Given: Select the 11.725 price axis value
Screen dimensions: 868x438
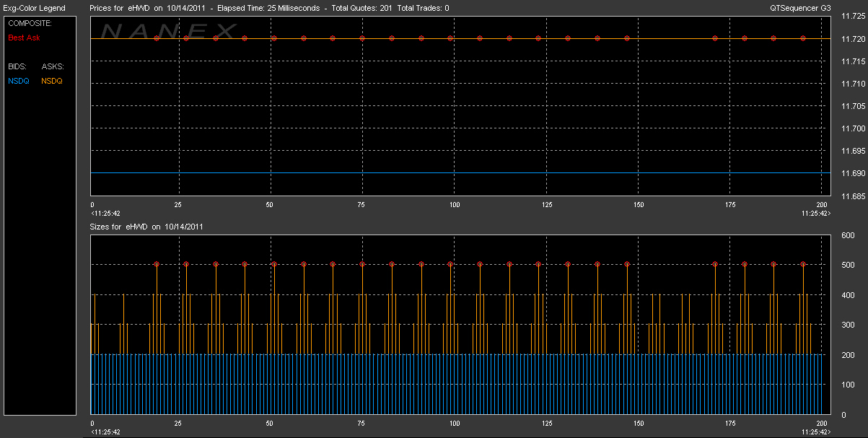Looking at the screenshot, I should coord(854,17).
